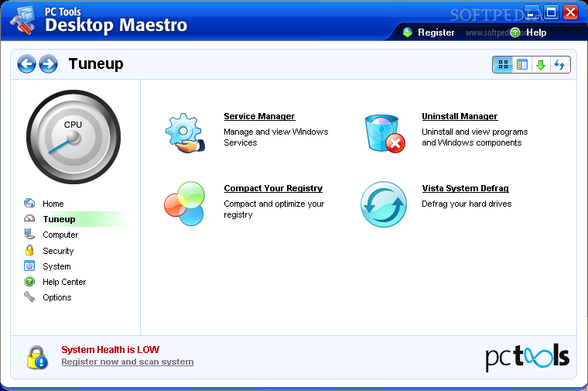Screen dimensions: 588x391
Task: Click 'System Health is LOW' status text
Action: (110, 350)
